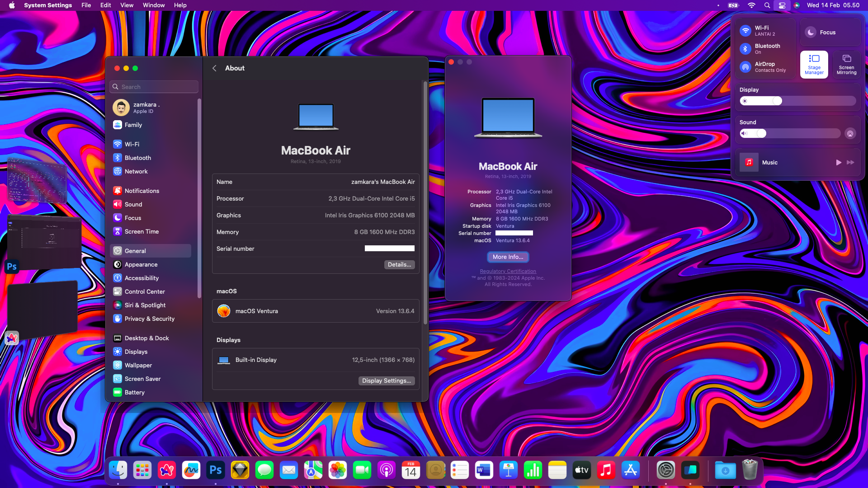Image resolution: width=868 pixels, height=488 pixels.
Task: Switch to the Photoshop Stage Manager thumbnail
Action: [x=44, y=243]
